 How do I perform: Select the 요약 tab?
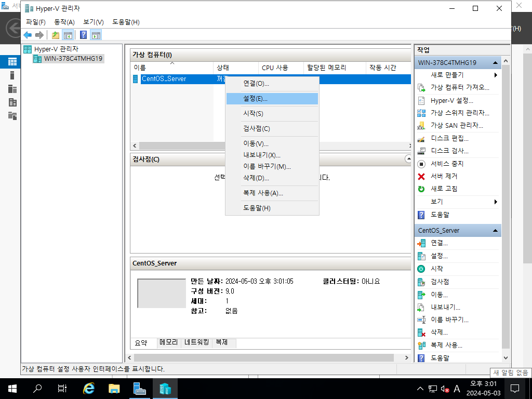(141, 343)
